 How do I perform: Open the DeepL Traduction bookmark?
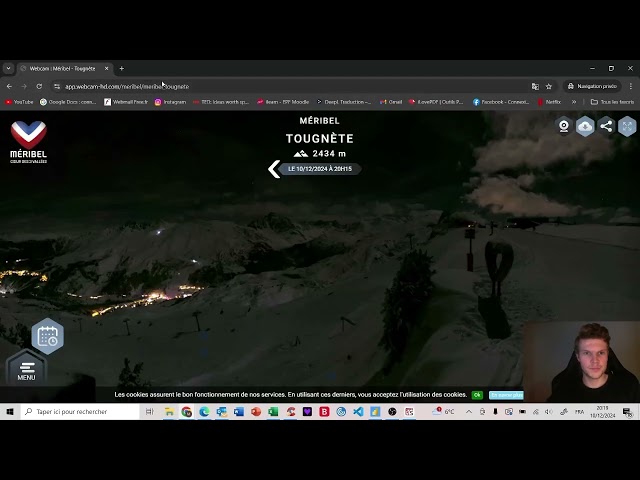(x=344, y=102)
